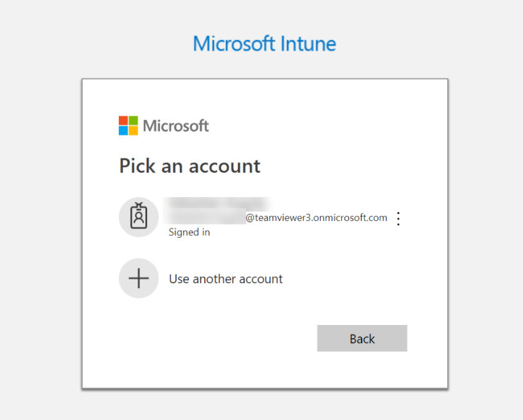
Task: Select the circular add-account button
Action: coord(139,278)
